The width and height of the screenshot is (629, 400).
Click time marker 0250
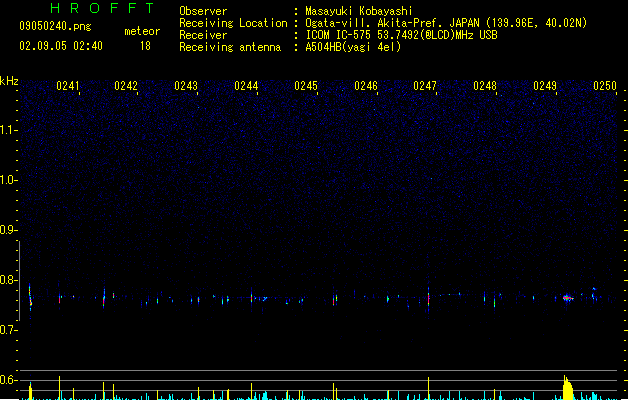(605, 86)
